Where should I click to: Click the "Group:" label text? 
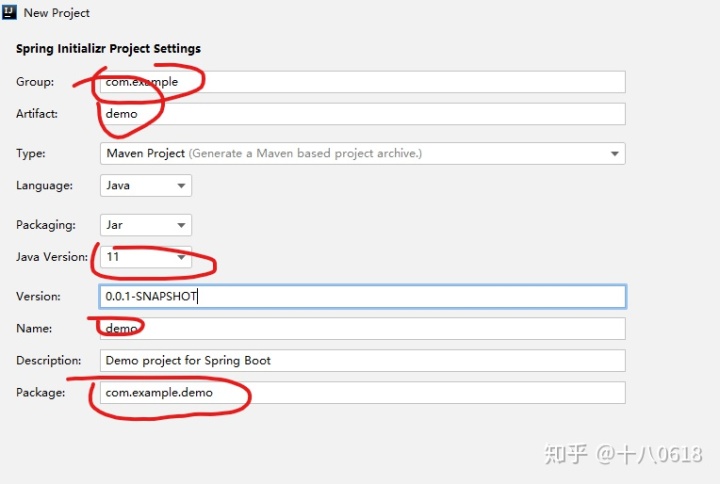(x=35, y=82)
